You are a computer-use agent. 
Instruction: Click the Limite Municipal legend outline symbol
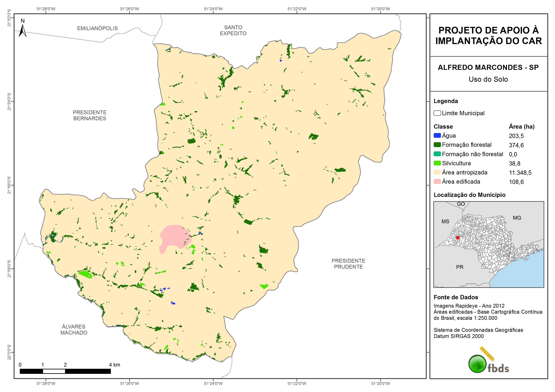tap(437, 113)
